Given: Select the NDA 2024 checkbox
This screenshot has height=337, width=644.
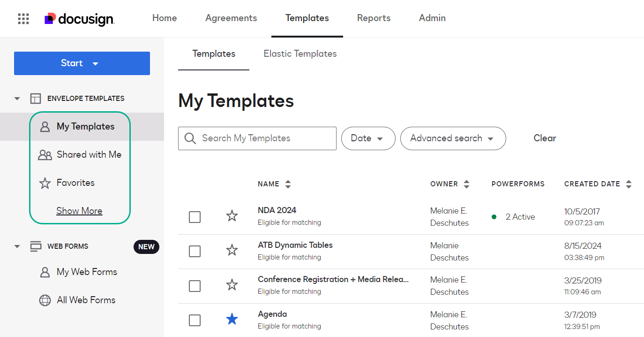Looking at the screenshot, I should click(x=195, y=217).
